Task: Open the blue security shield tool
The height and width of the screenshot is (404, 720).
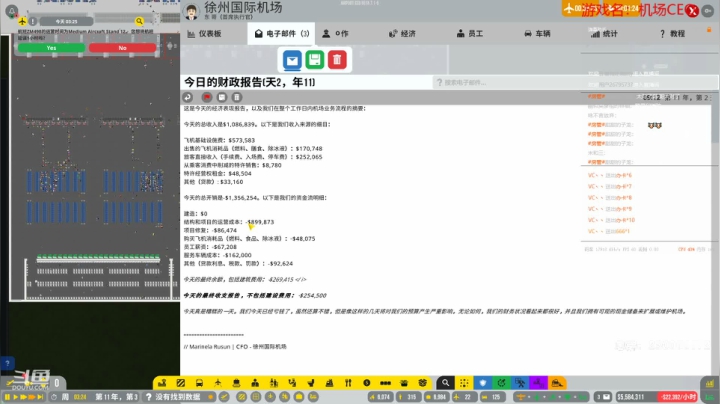Action: (483, 383)
